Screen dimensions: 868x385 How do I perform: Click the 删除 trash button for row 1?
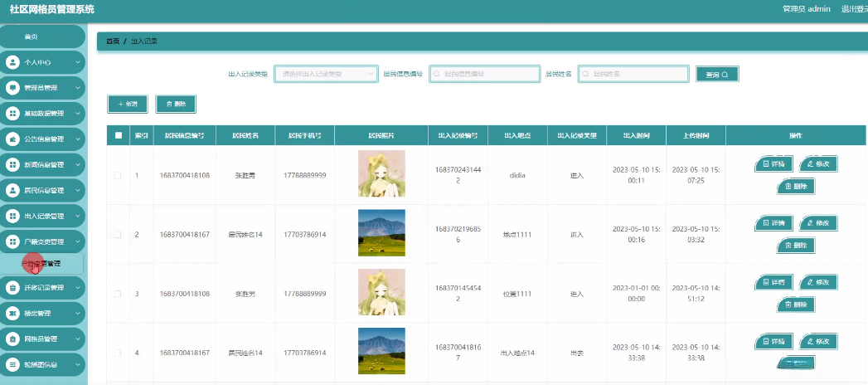tap(796, 187)
